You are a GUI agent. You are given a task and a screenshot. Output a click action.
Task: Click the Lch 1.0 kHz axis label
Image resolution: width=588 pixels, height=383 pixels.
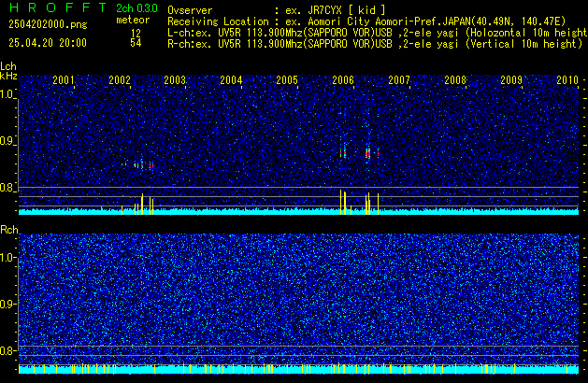(x=7, y=94)
